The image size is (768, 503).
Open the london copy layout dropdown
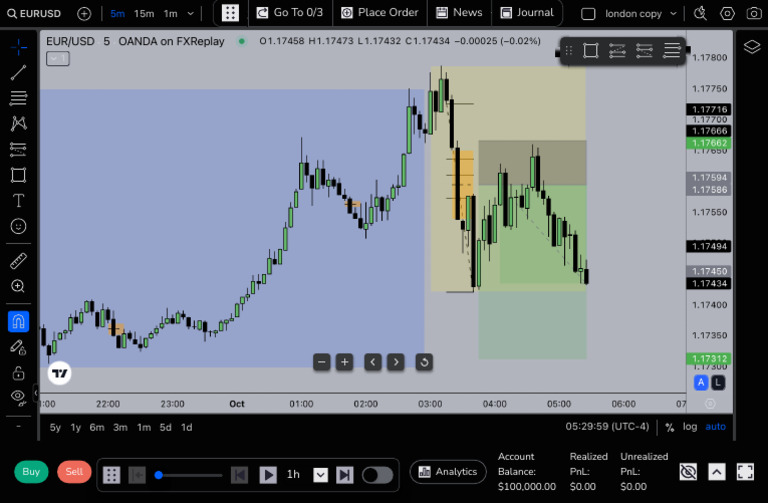coord(641,14)
